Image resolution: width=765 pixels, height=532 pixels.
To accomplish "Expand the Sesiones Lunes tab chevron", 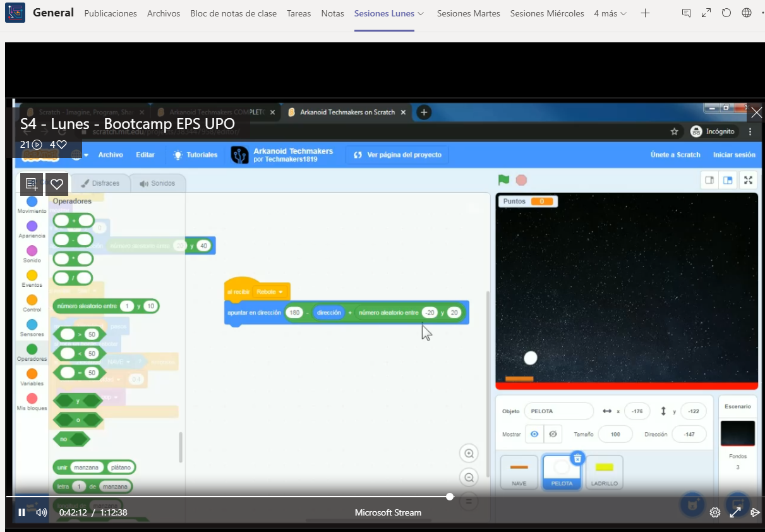I will point(421,13).
